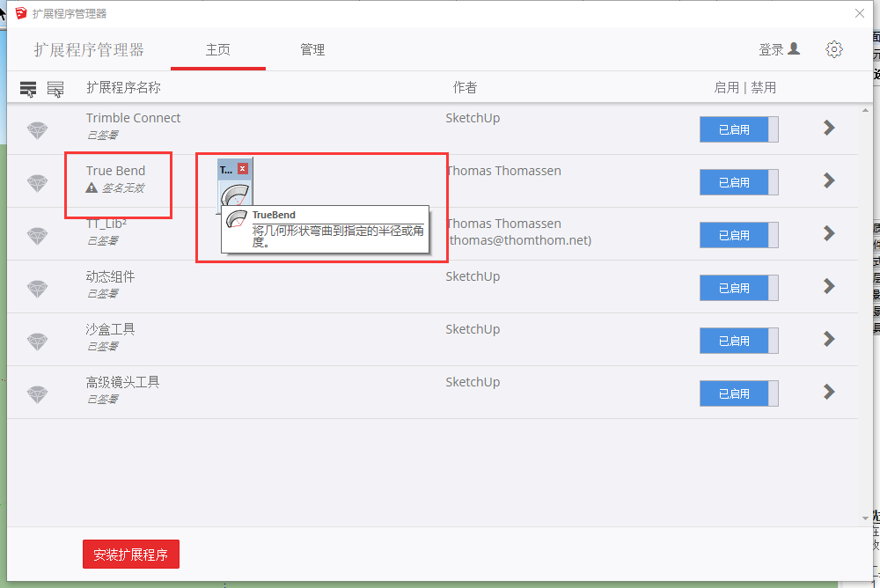
Task: Select the 高级镜头工具 extension name
Action: (122, 382)
